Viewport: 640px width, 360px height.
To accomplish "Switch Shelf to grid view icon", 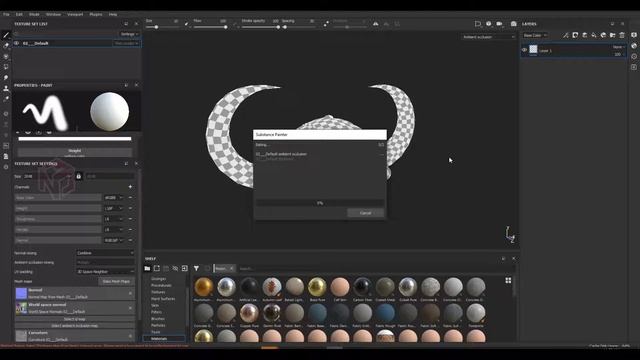I will 508,280.
